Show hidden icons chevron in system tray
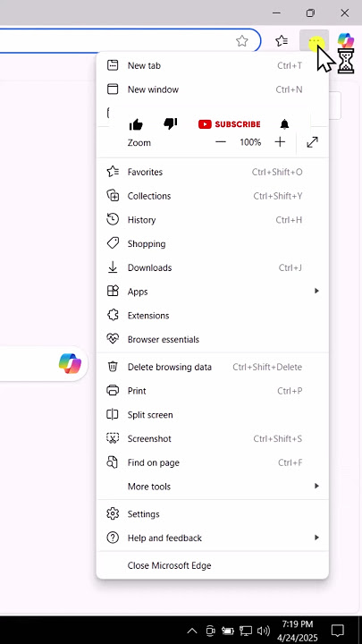The width and height of the screenshot is (362, 644). click(x=191, y=631)
